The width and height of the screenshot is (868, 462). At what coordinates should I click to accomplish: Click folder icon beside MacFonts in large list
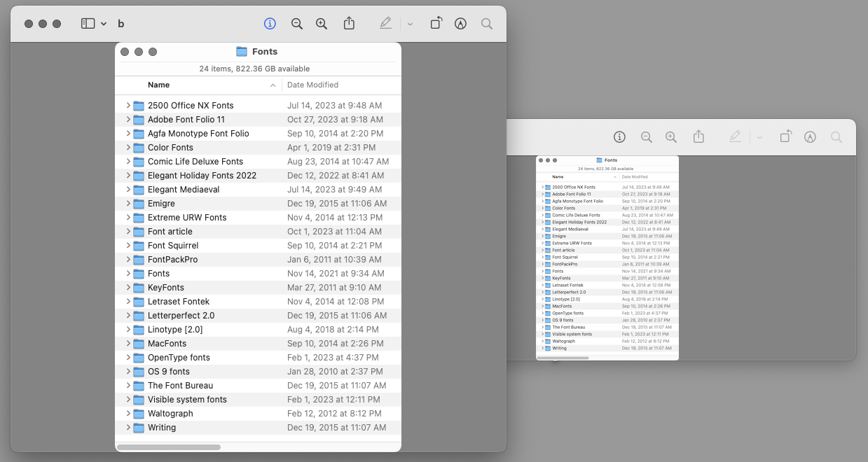point(139,343)
